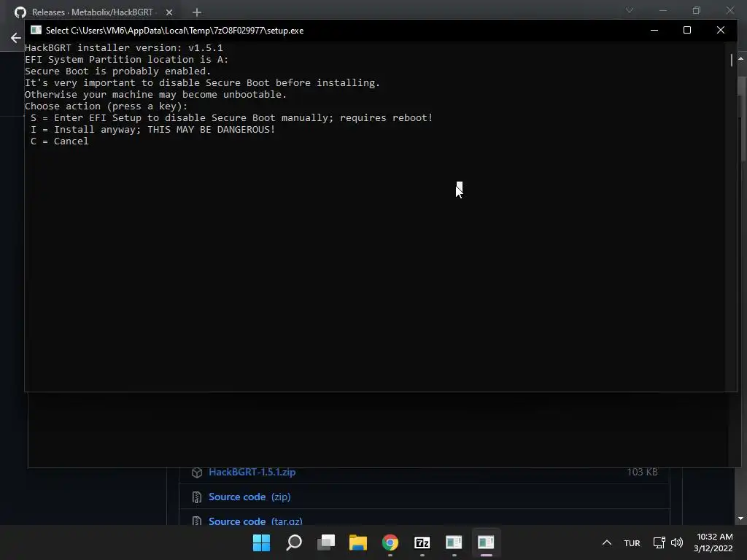Viewport: 747px width, 560px height.
Task: Open a new browser tab
Action: tap(197, 12)
